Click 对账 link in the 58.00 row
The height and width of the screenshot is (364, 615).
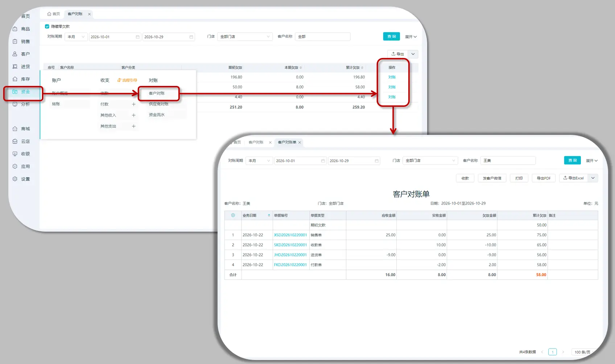point(392,87)
